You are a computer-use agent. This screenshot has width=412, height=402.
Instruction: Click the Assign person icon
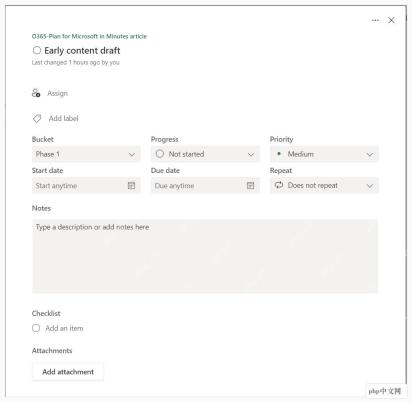(x=36, y=93)
